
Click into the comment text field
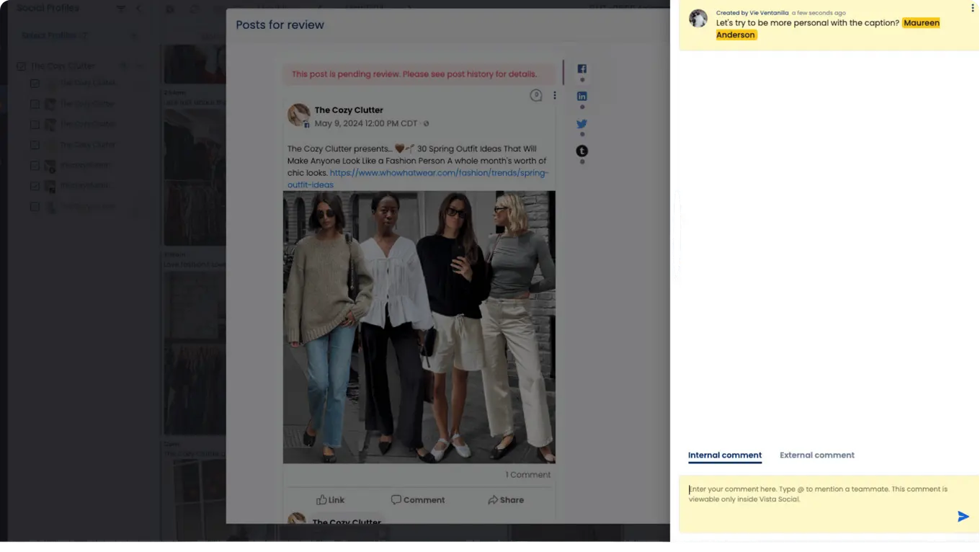(x=829, y=504)
